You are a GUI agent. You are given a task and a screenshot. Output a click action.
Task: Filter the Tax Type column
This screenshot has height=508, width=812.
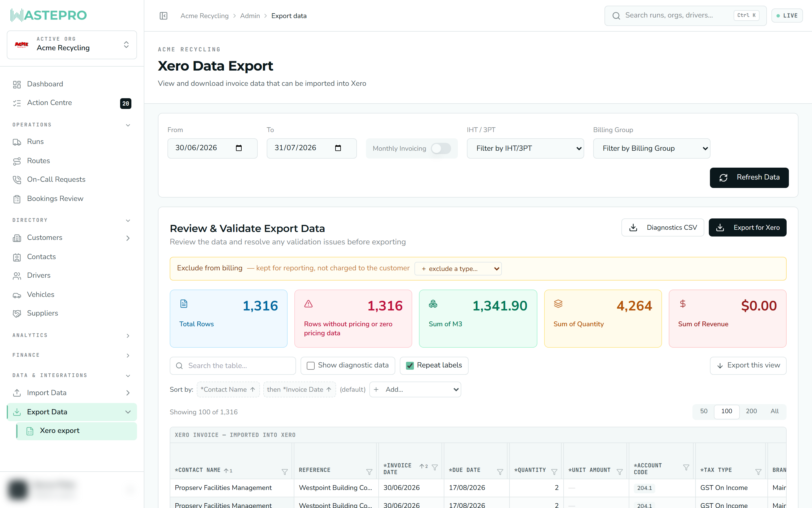tap(758, 472)
